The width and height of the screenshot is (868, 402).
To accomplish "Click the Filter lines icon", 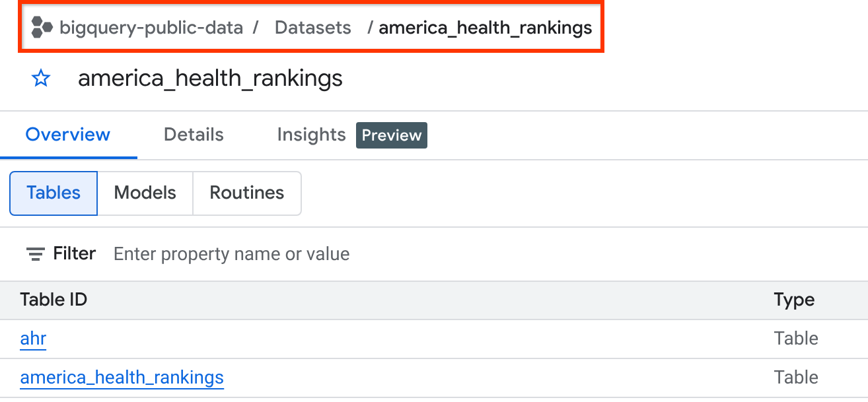I will pyautogui.click(x=35, y=254).
